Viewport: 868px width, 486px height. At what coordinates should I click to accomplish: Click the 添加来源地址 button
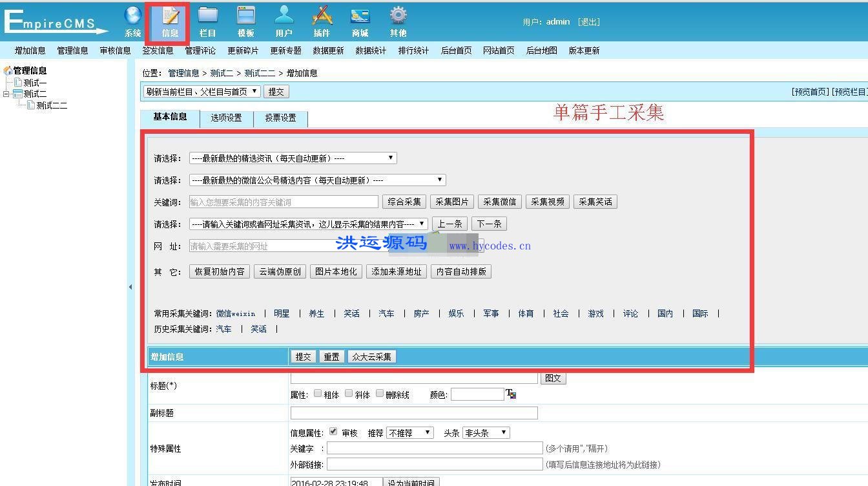[397, 271]
